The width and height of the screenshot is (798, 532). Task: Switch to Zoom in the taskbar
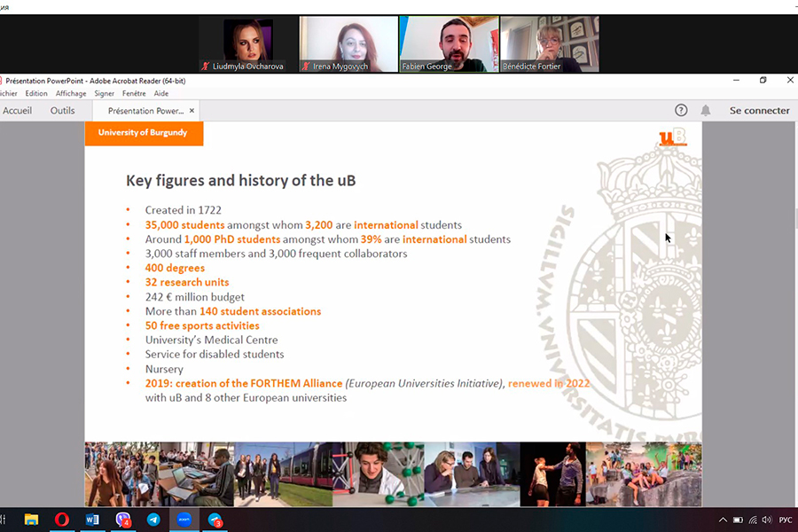pos(184,520)
